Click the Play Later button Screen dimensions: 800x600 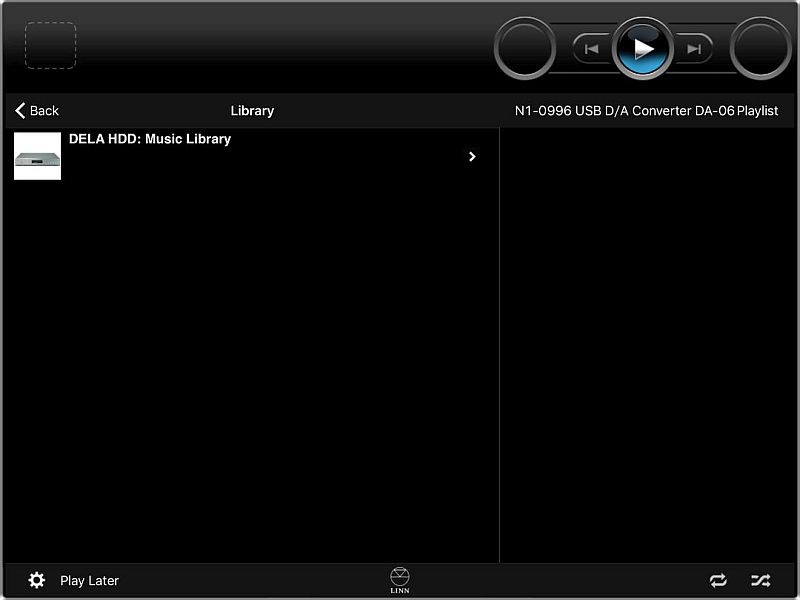click(x=89, y=581)
